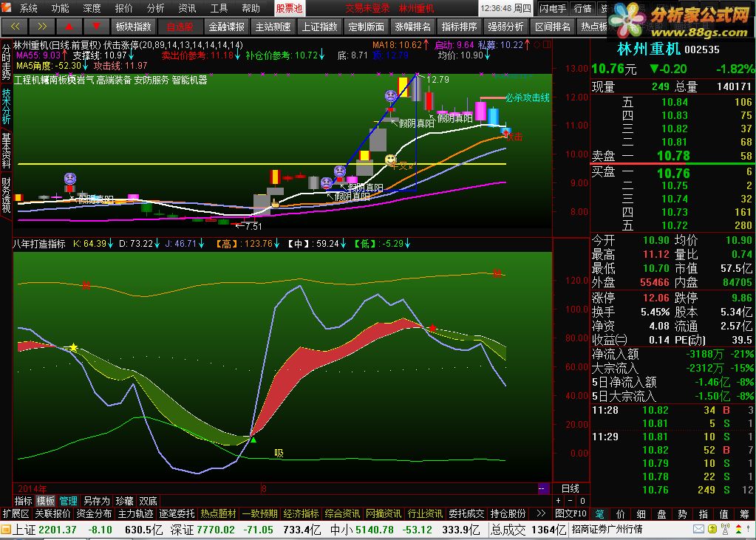Click the smiley face marker near 金叉
Viewport: 756px width, 540px height.
pyautogui.click(x=390, y=160)
